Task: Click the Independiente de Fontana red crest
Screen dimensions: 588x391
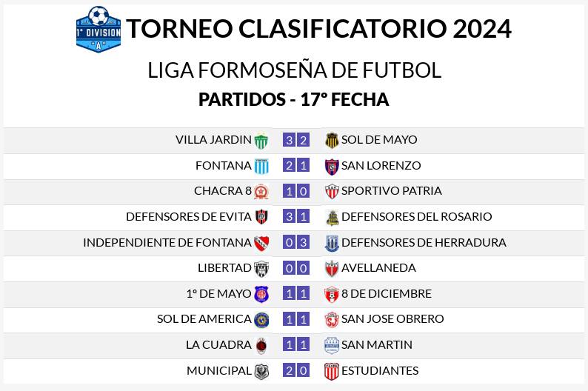Action: point(261,243)
